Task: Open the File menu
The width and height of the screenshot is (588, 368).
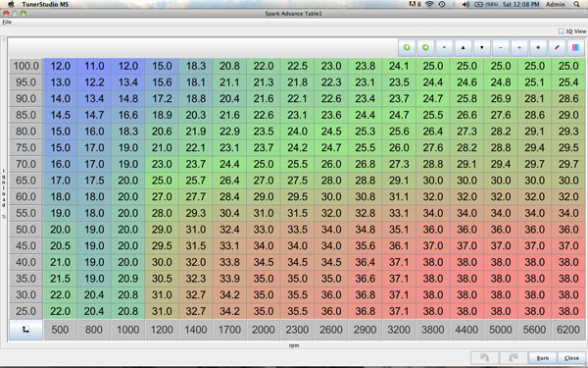Action: pos(7,23)
